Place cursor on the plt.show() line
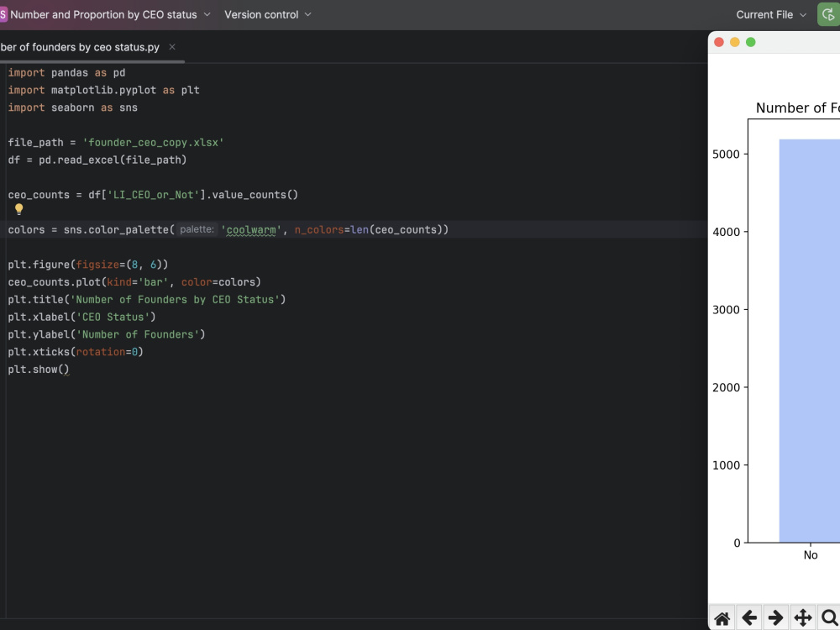Screen dimensions: 840x630 coord(39,369)
